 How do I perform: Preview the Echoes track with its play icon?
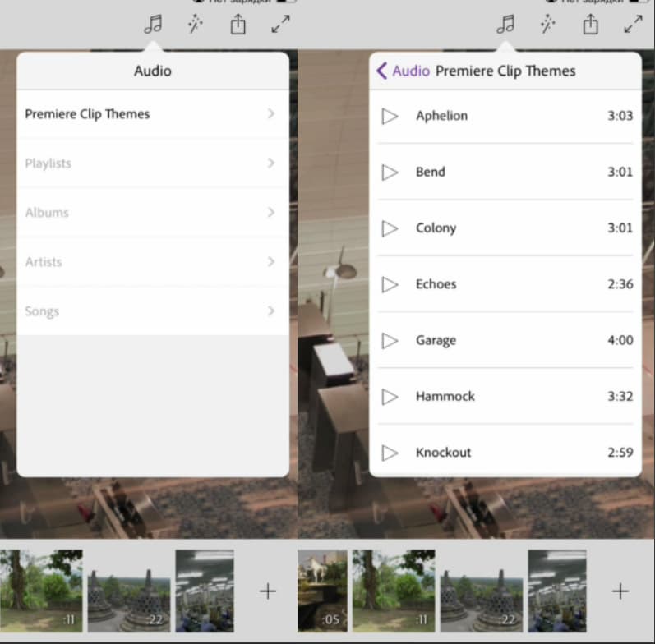pos(390,284)
